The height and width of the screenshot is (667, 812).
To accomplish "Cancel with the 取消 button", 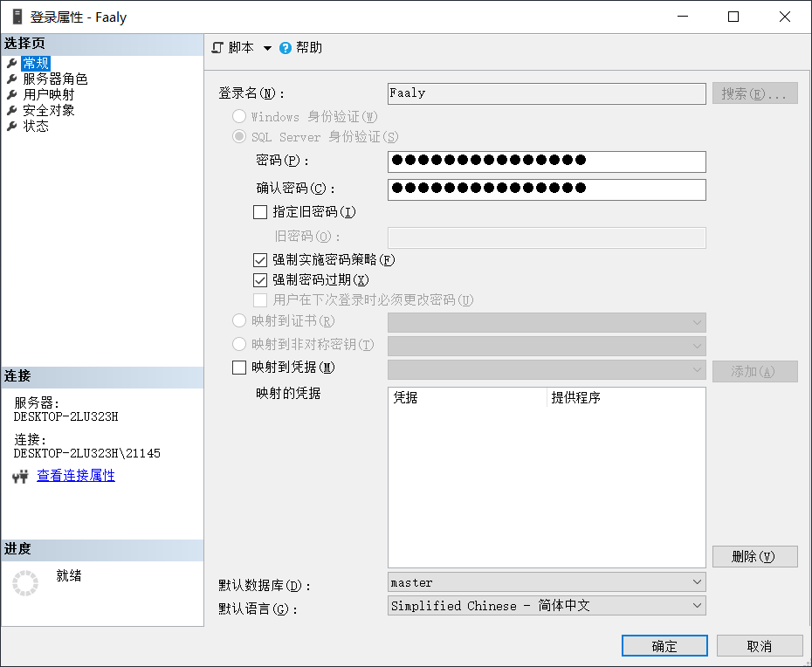I will tap(760, 646).
